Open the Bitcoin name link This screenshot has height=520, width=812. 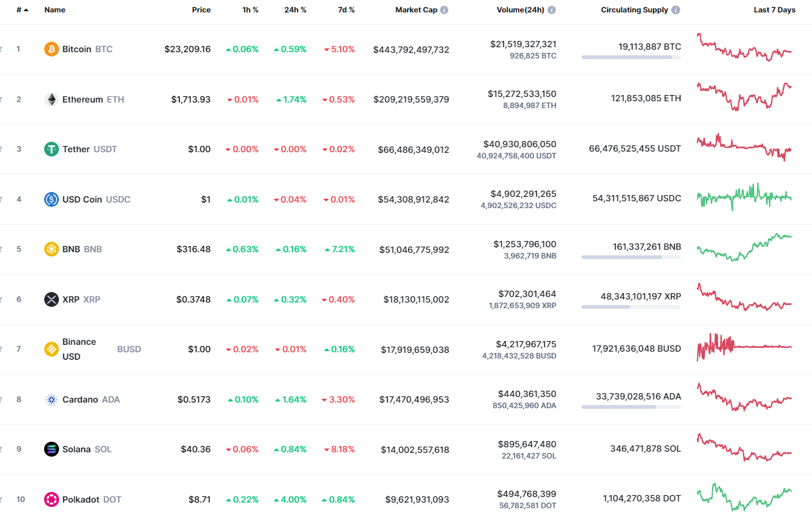[77, 49]
